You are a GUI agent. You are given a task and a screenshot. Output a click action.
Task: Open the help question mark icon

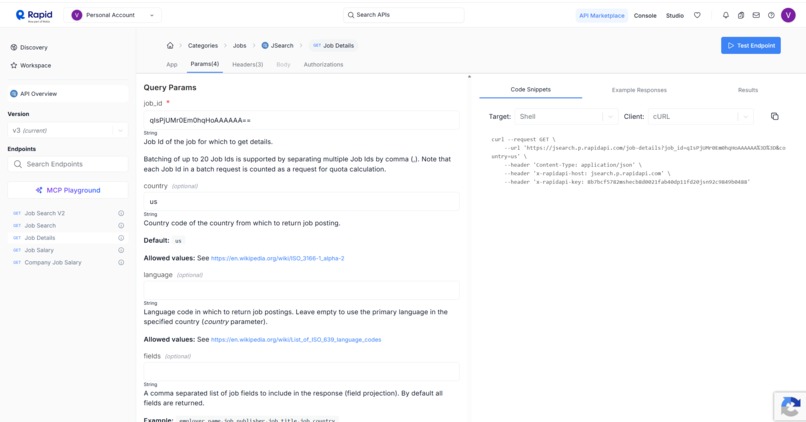(x=771, y=15)
